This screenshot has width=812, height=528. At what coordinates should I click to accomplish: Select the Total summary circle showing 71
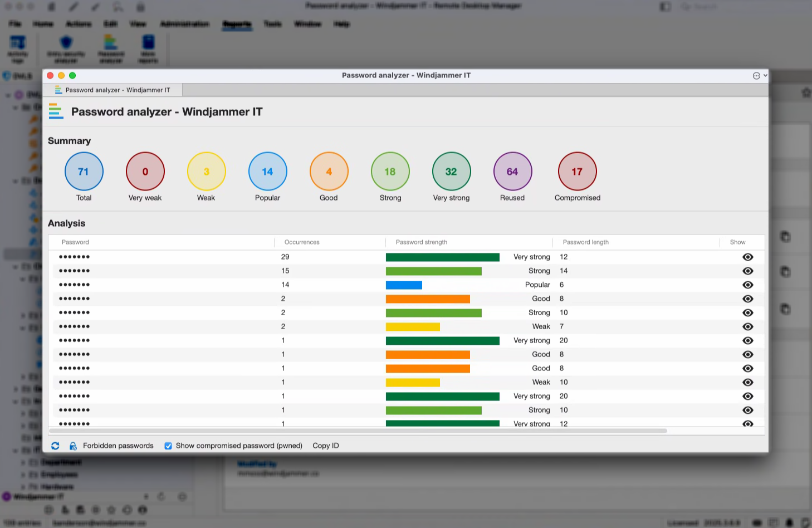click(84, 172)
